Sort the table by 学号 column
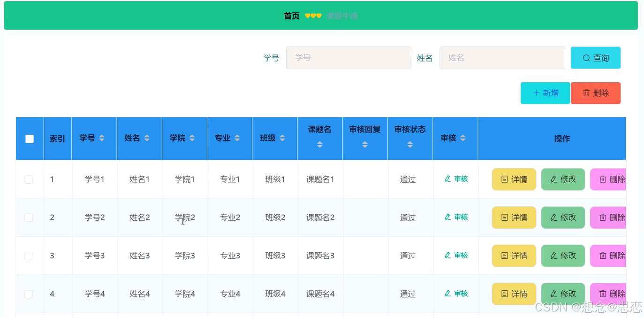Image resolution: width=644 pixels, height=318 pixels. click(x=102, y=138)
